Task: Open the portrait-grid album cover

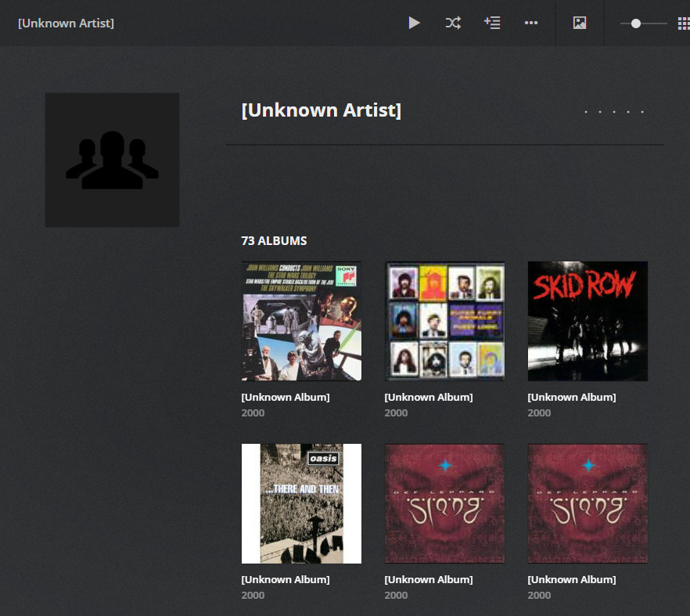Action: (444, 322)
